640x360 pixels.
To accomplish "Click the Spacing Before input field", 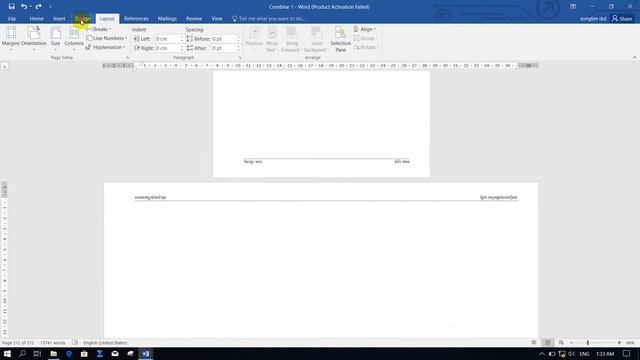I will click(x=223, y=39).
